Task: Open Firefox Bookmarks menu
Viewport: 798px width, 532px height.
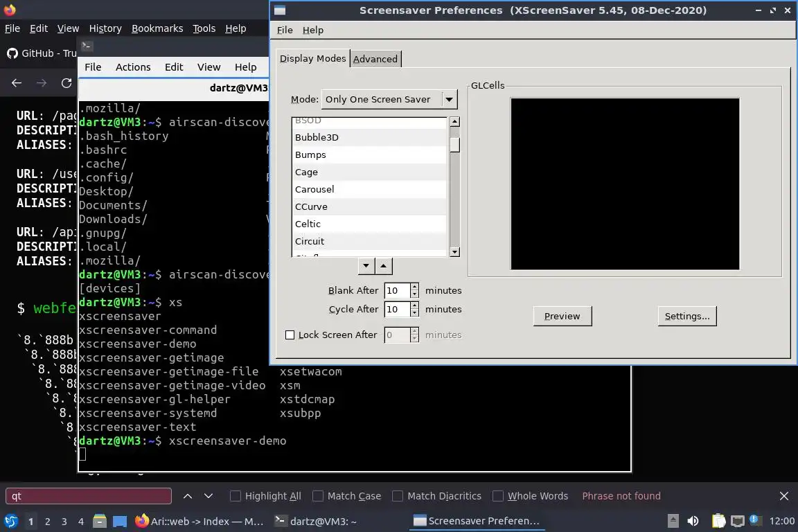Action: pyautogui.click(x=157, y=28)
